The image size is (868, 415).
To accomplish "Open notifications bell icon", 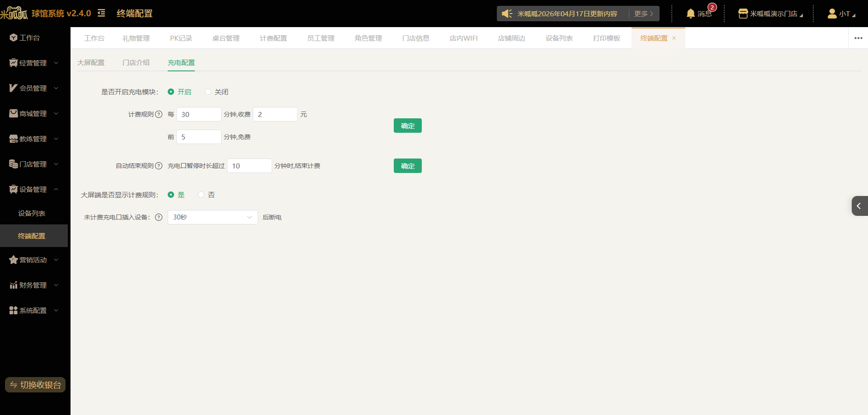I will 690,14.
